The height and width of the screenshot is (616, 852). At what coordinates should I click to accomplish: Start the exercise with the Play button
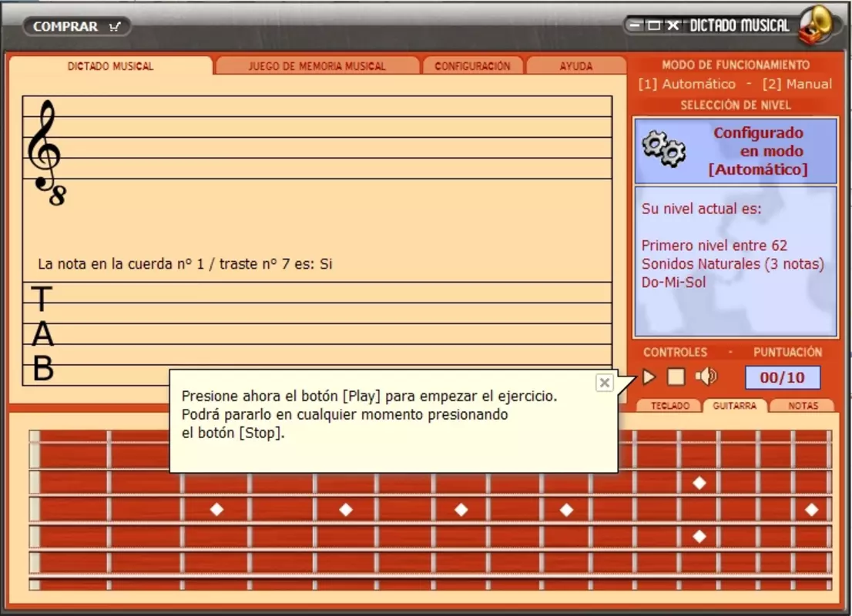pyautogui.click(x=649, y=377)
